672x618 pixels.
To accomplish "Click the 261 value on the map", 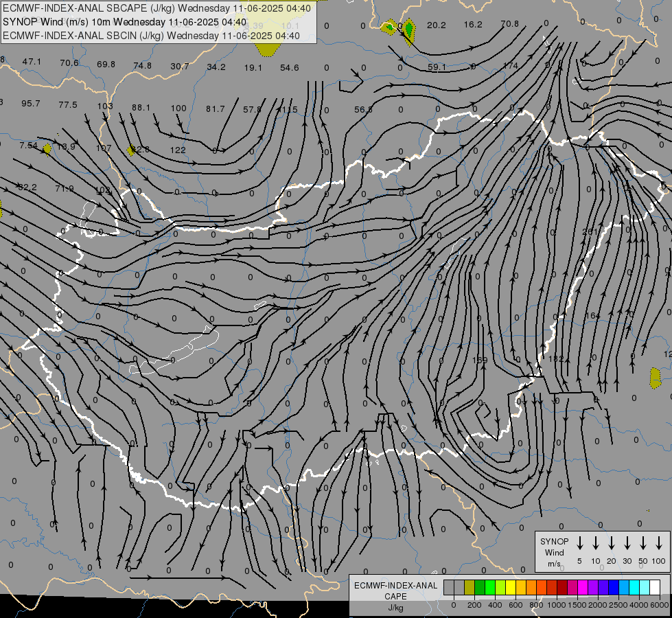I will click(x=590, y=231).
